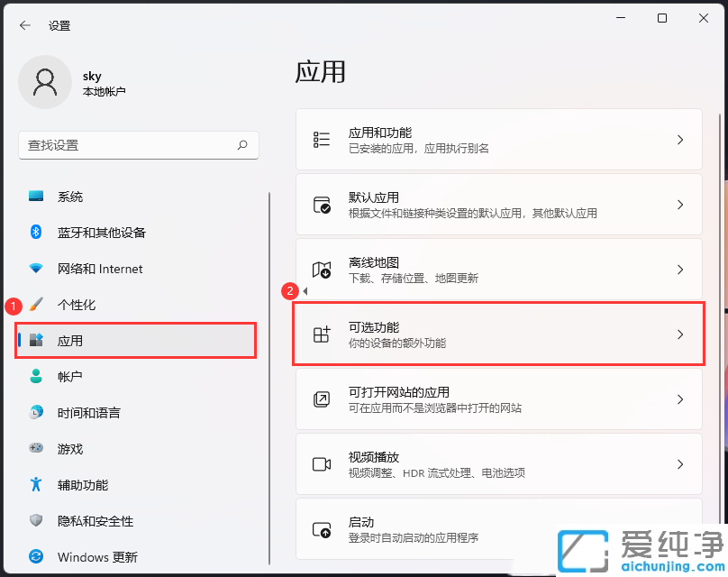Select the 离线地图 map icon
The width and height of the screenshot is (728, 577).
click(x=322, y=269)
